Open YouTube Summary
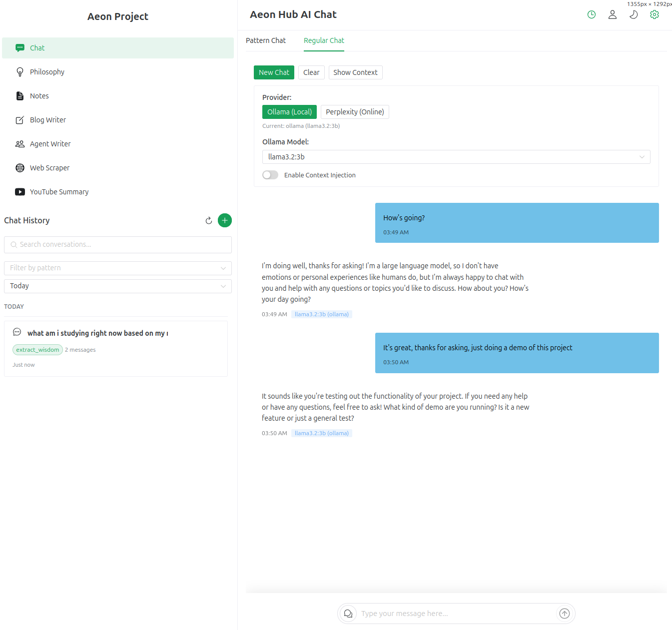 [x=59, y=191]
